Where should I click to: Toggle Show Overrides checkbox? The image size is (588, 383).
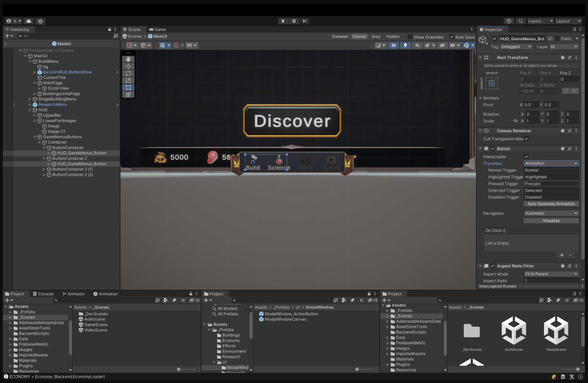click(410, 37)
